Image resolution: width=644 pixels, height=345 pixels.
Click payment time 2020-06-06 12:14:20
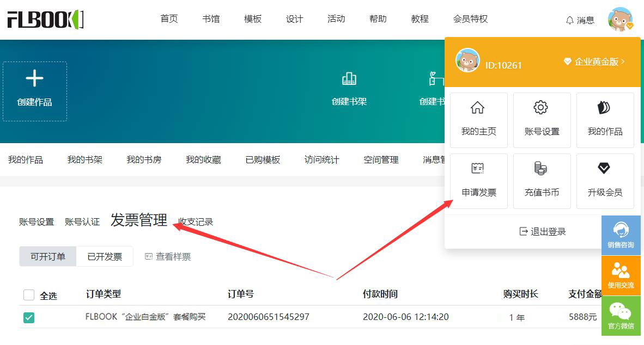[405, 317]
